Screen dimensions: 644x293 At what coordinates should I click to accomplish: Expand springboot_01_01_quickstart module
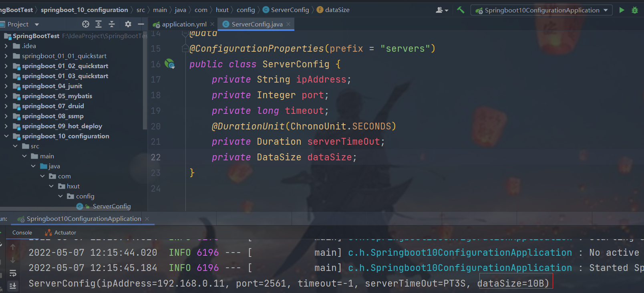tap(6, 56)
